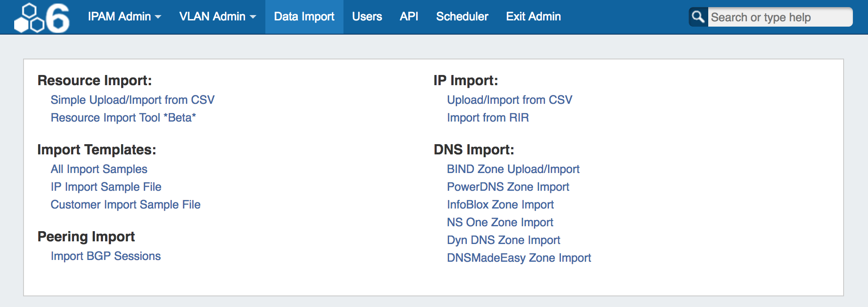Click the 6connect hexagon logo
The height and width of the screenshot is (307, 868).
tap(42, 18)
